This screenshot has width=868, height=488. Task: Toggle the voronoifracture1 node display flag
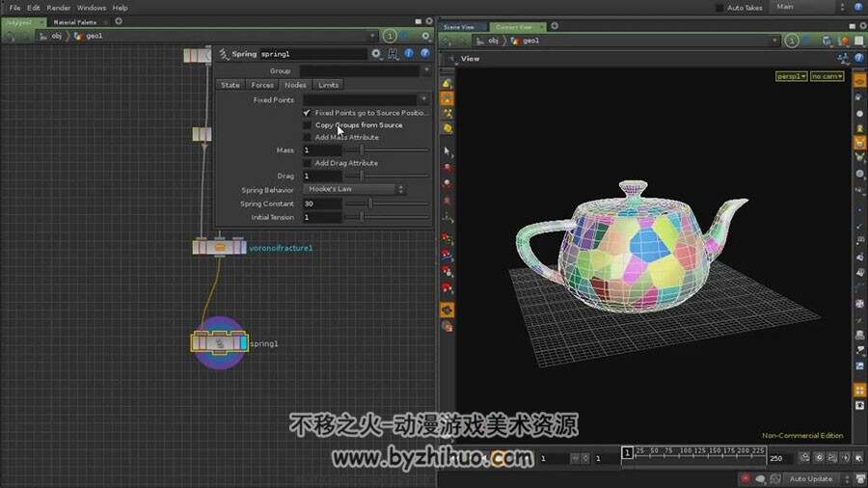[x=242, y=247]
